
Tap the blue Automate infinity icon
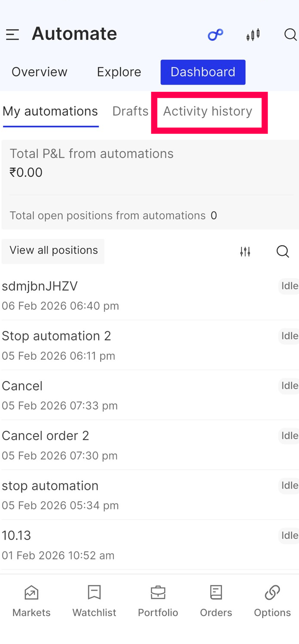(215, 35)
